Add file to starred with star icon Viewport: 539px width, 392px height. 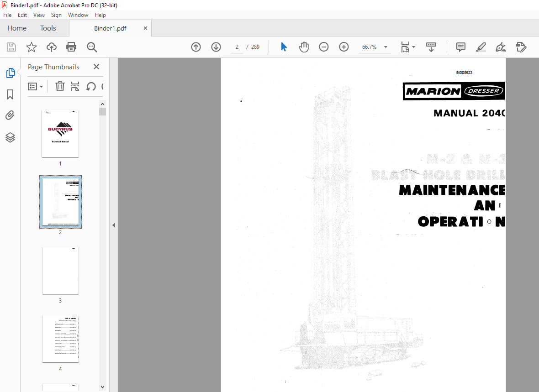coord(31,47)
